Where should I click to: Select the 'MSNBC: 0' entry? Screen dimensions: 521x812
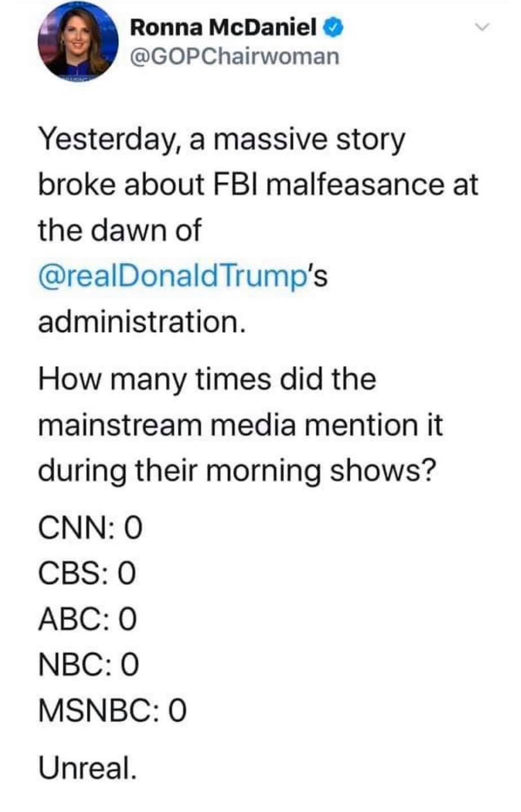coord(112,710)
